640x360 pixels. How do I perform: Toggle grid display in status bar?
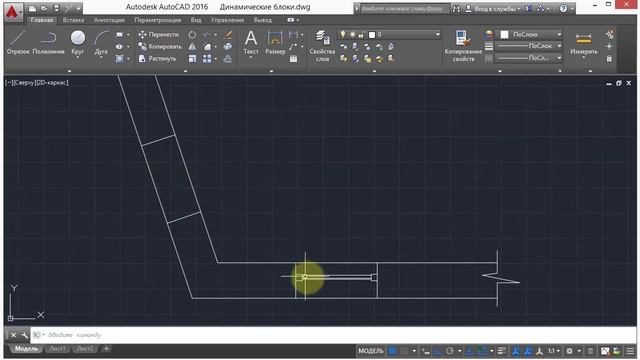[x=393, y=351]
